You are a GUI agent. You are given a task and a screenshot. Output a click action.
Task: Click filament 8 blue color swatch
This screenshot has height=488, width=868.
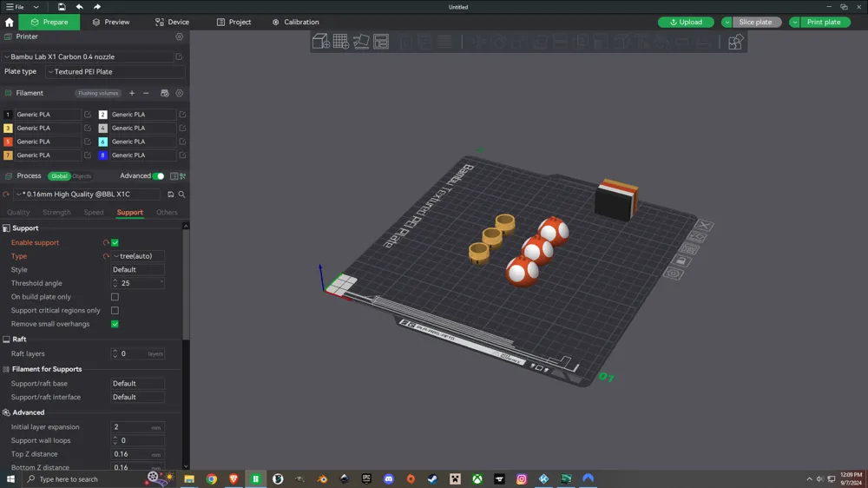coord(102,155)
